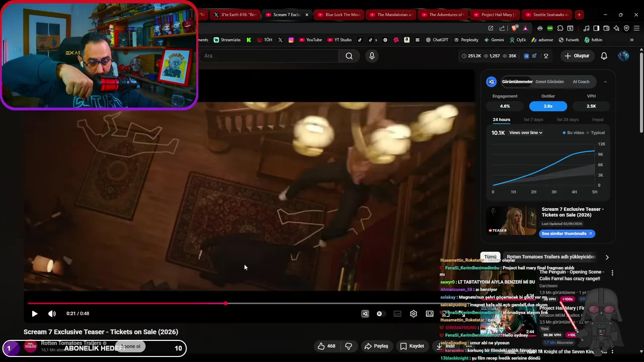Open the vidIQ icon in player controls
Screen dimensions: 644x362
(365, 314)
